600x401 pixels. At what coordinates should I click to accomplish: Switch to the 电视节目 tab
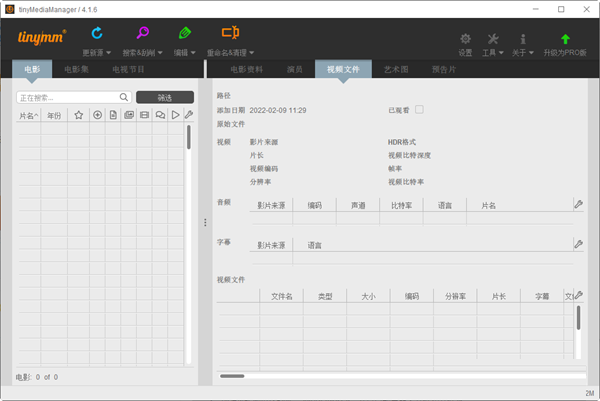click(x=128, y=69)
